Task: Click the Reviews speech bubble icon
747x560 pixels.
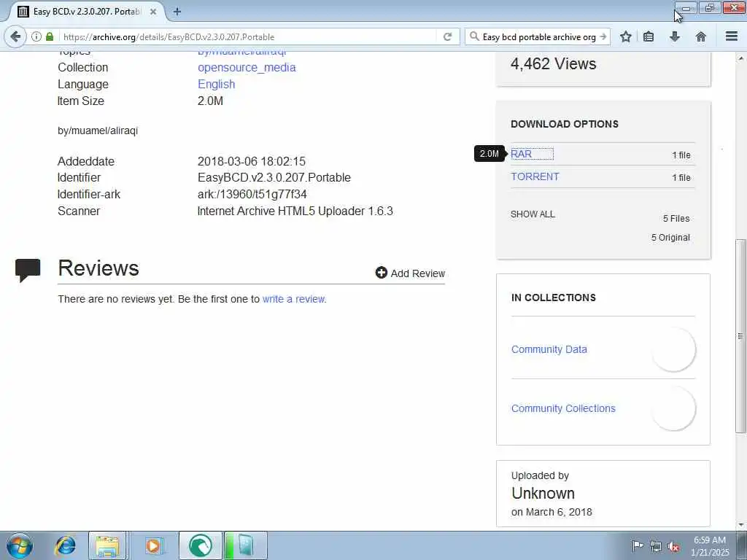Action: [28, 271]
